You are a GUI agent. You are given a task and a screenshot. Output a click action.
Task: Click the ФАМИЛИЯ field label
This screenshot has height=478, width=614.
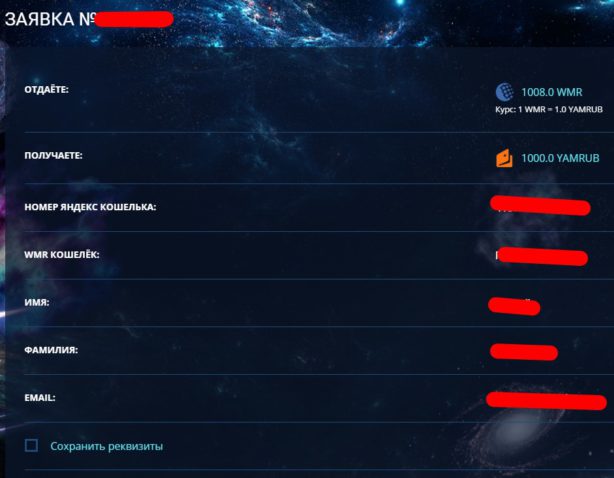(51, 350)
